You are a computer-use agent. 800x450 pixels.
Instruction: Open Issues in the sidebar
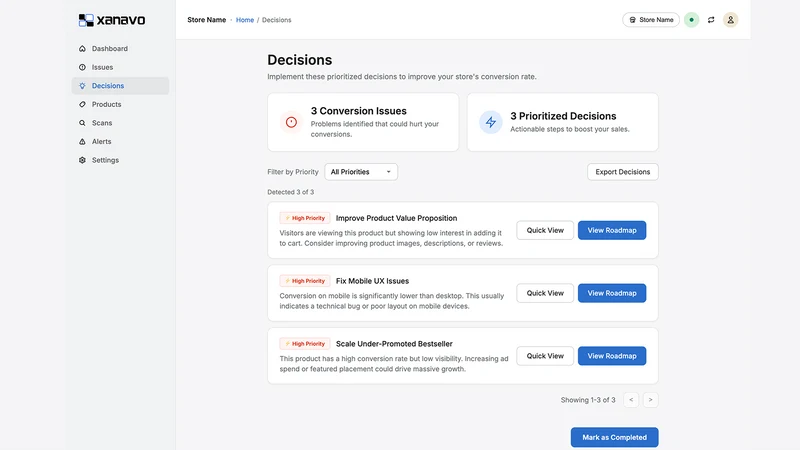point(120,67)
